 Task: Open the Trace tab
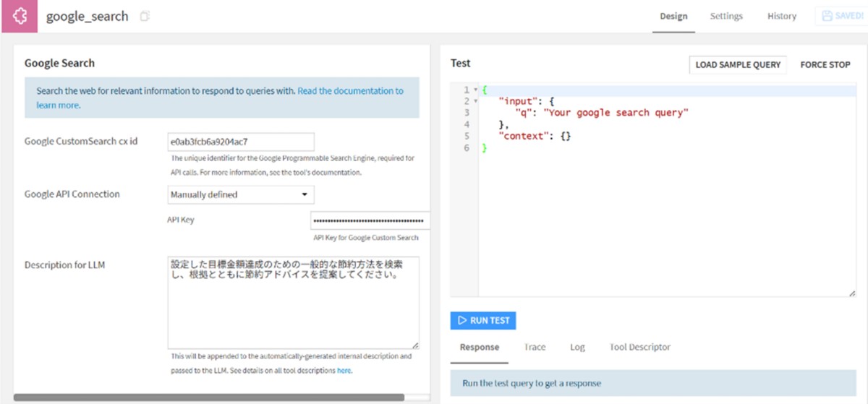click(x=535, y=347)
